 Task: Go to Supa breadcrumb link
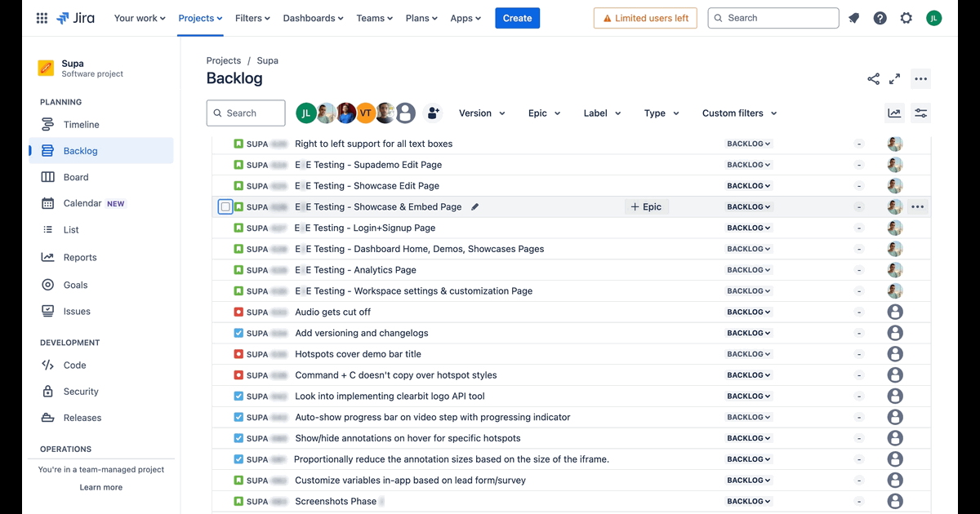[268, 60]
